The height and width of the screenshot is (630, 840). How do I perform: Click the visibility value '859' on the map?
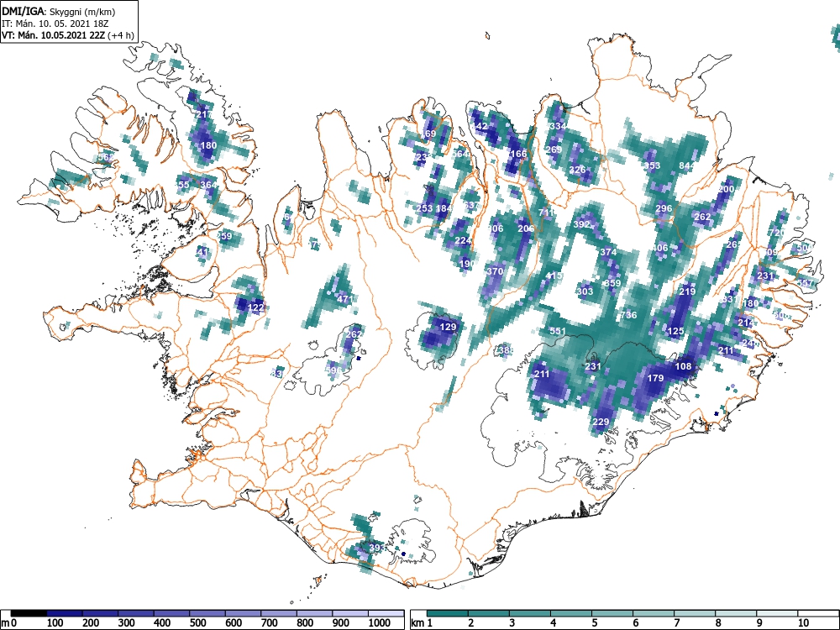(612, 283)
